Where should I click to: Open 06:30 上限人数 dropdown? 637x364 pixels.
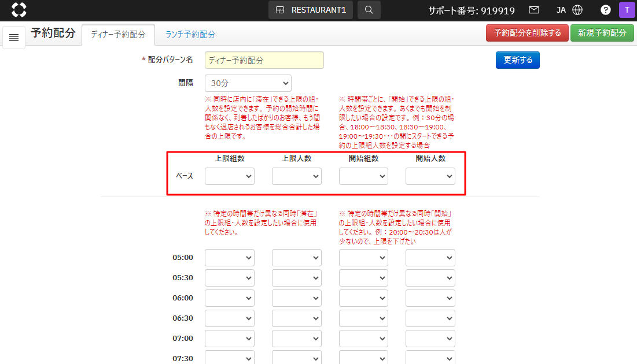(297, 318)
